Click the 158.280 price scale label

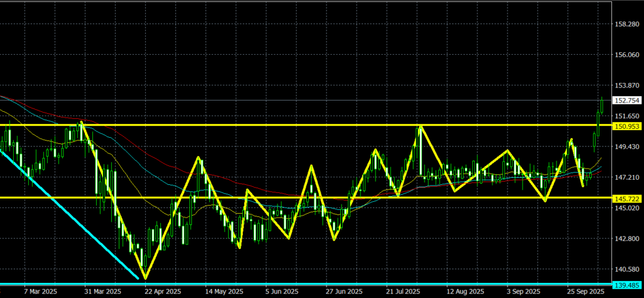[x=626, y=25]
